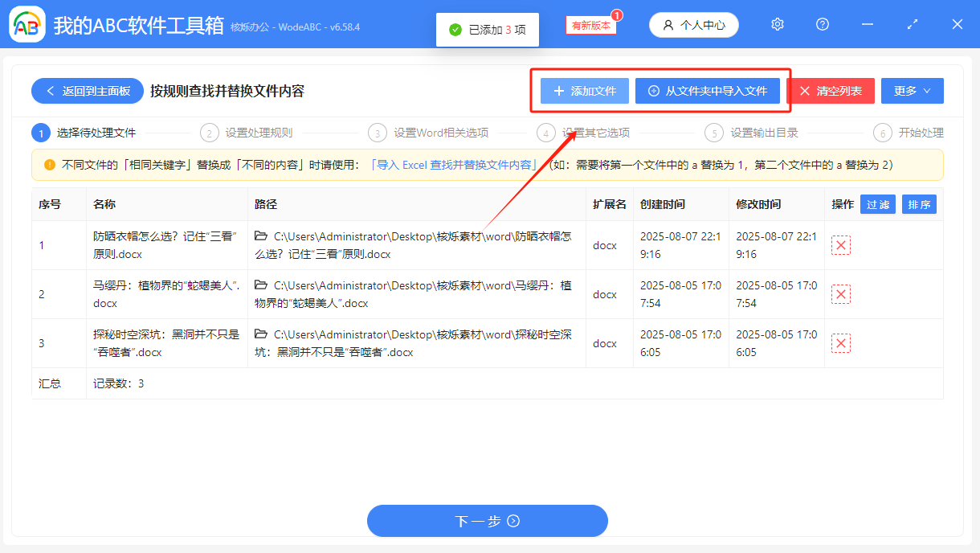Image resolution: width=980 pixels, height=553 pixels.
Task: Click 排序 to sort the file list
Action: tap(919, 204)
